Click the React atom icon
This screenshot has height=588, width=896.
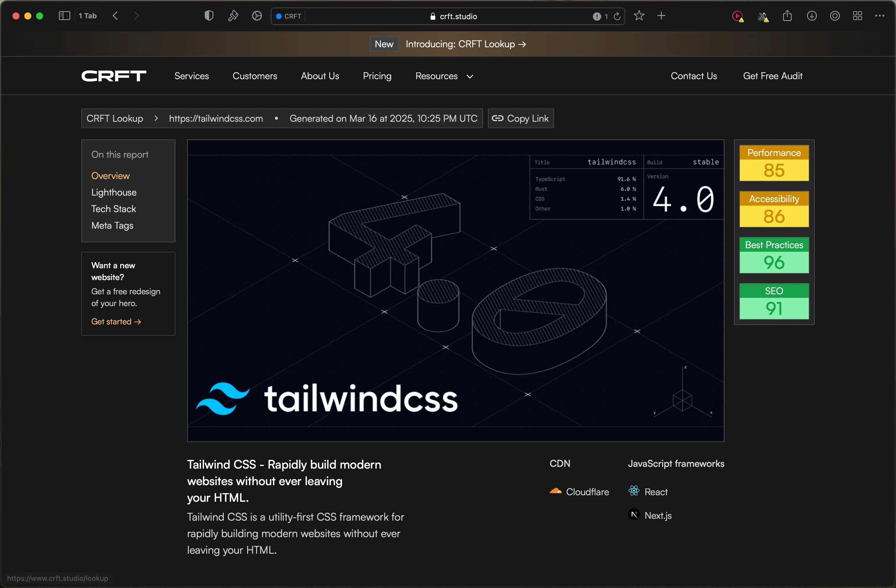pos(634,490)
